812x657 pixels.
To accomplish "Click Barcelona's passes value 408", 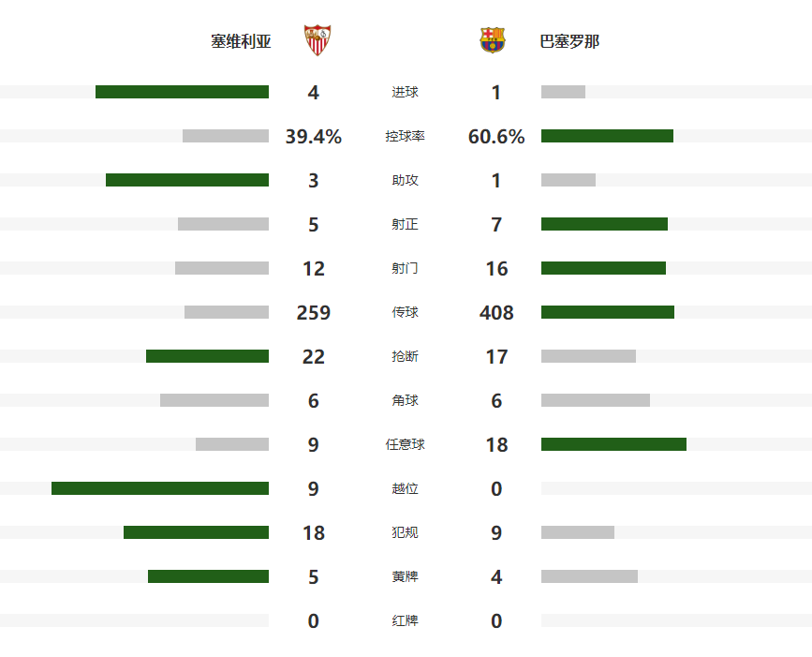I will pyautogui.click(x=496, y=313).
